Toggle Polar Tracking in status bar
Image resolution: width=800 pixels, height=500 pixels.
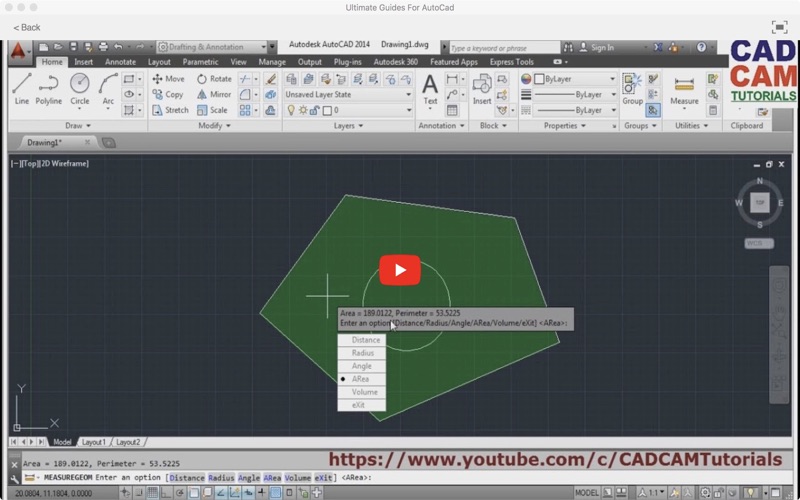(180, 493)
